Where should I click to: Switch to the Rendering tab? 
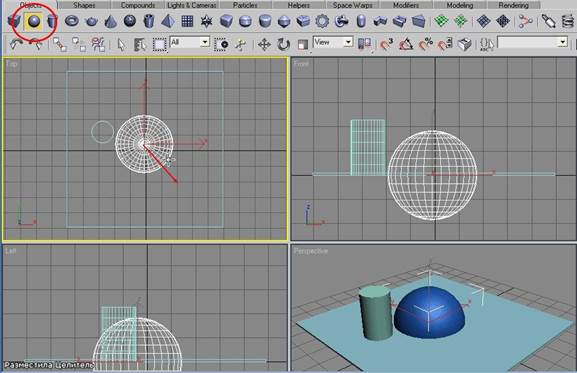tap(513, 5)
